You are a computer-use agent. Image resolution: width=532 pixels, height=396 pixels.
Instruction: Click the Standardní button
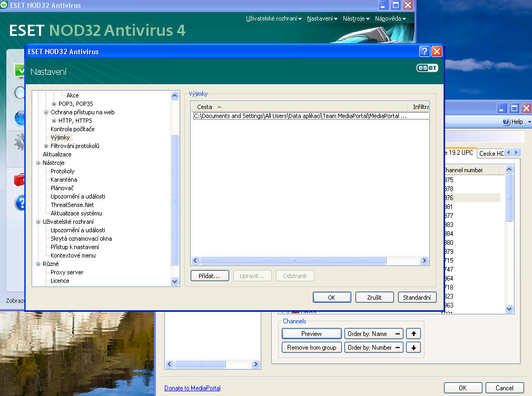point(417,297)
